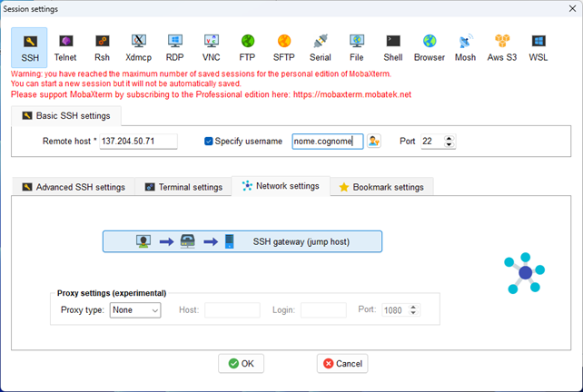Click the SSH port 22 field

(x=432, y=142)
